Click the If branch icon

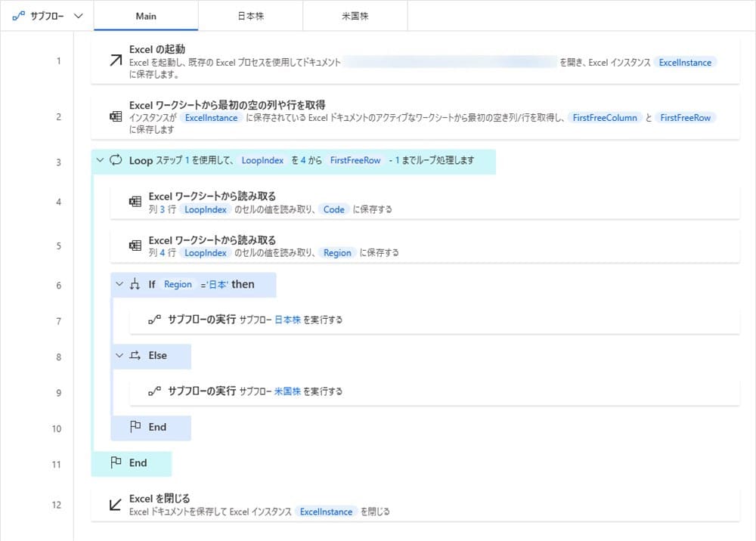coord(135,285)
